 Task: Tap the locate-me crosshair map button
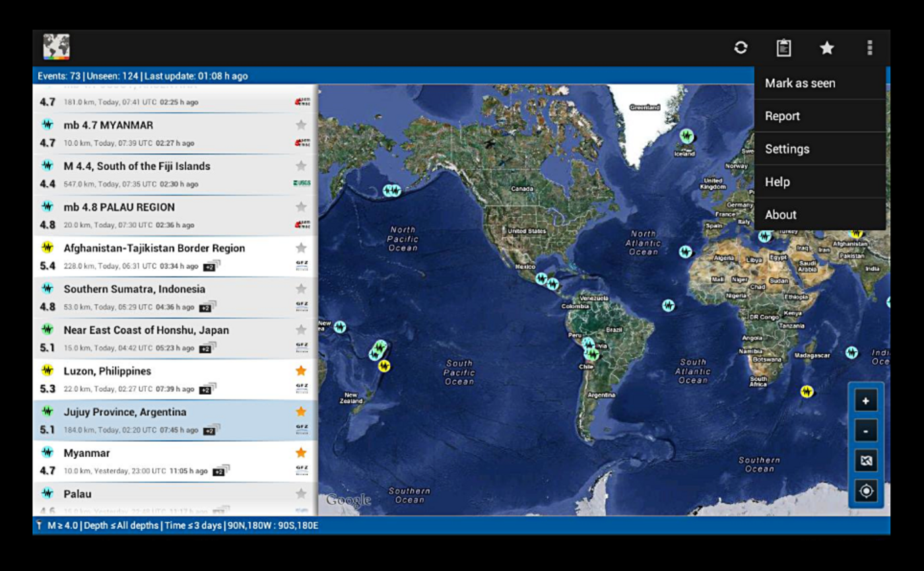click(x=865, y=491)
